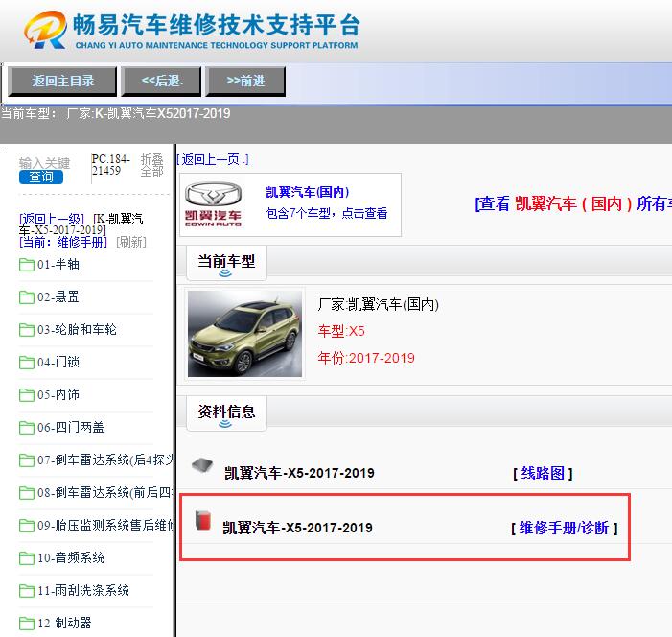Open folder icon for 10-音频系统
Viewport: 672px width, 637px height.
point(27,558)
